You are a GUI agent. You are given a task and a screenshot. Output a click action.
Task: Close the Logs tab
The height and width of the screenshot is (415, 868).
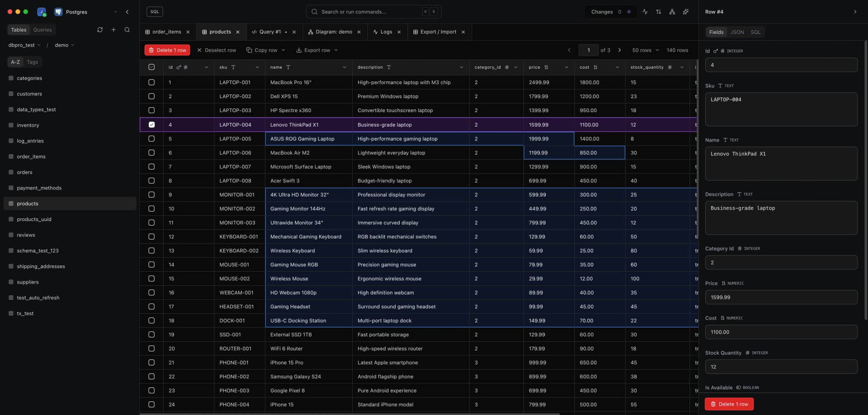point(399,32)
